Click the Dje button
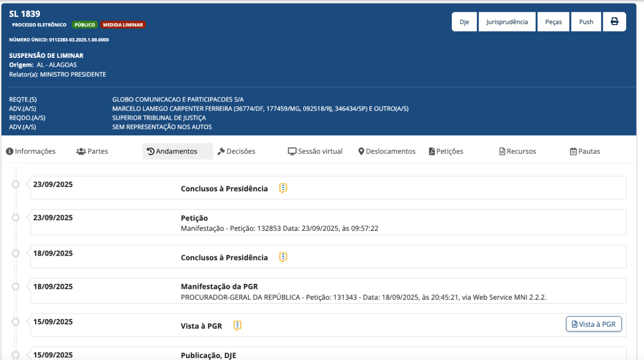Image resolution: width=644 pixels, height=360 pixels. [464, 22]
